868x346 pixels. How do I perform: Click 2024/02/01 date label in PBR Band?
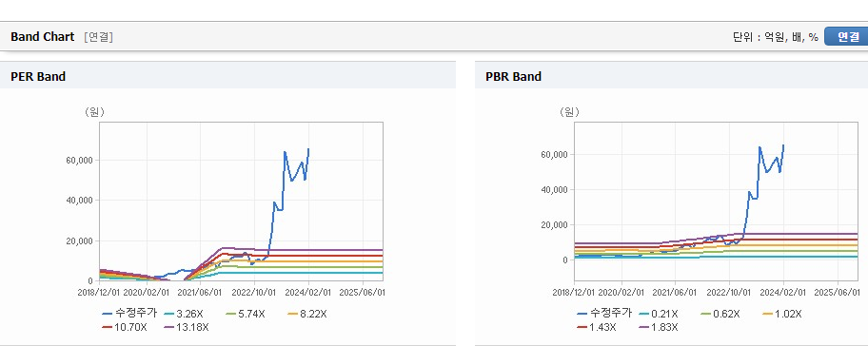click(x=783, y=292)
